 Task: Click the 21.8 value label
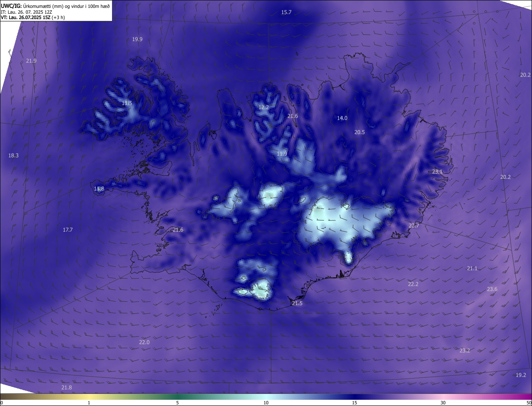click(66, 388)
